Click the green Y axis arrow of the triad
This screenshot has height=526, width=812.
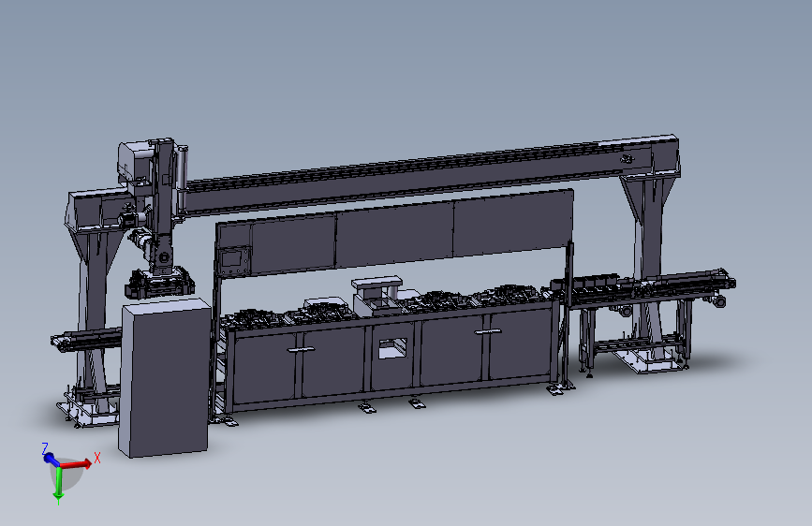click(x=58, y=484)
